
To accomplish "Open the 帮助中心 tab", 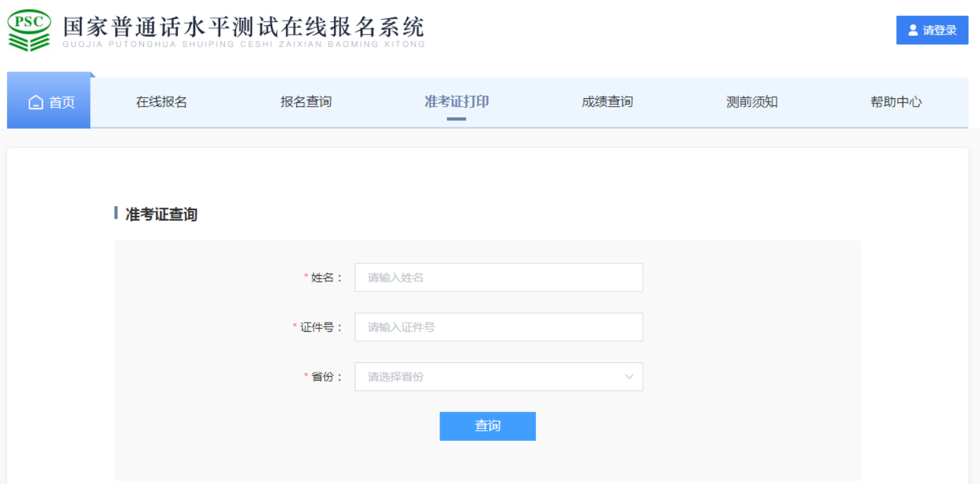I will click(x=896, y=102).
